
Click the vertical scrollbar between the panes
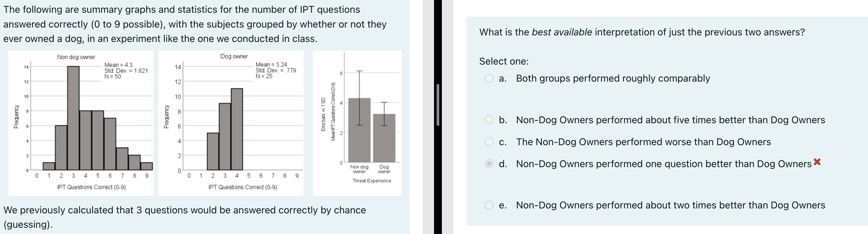[438, 104]
